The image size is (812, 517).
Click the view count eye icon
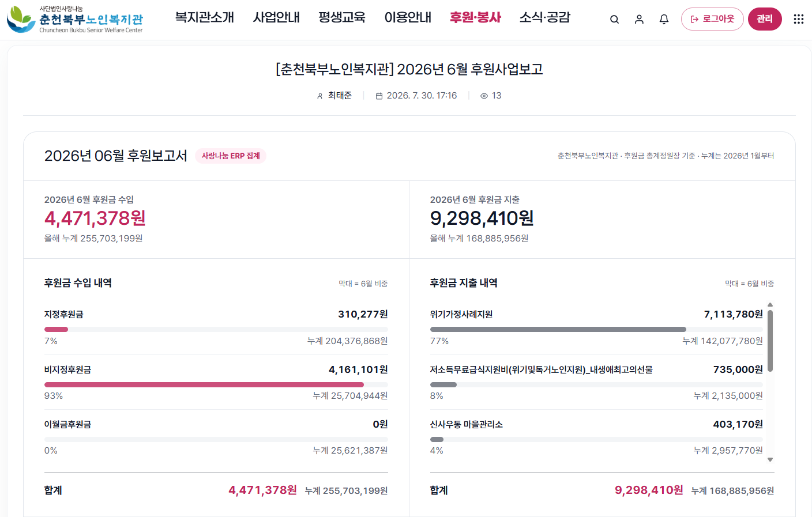pos(484,96)
